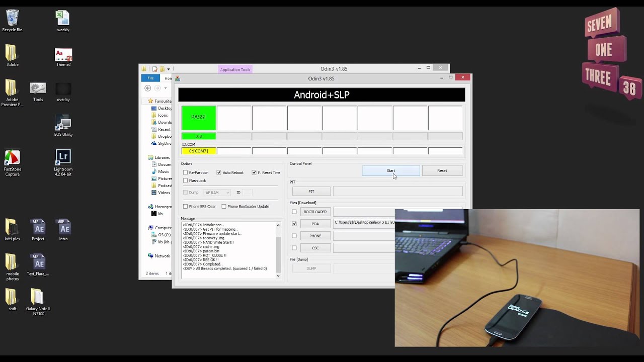Launch EOS Utility from desktop
The width and height of the screenshot is (644, 362).
point(63,126)
